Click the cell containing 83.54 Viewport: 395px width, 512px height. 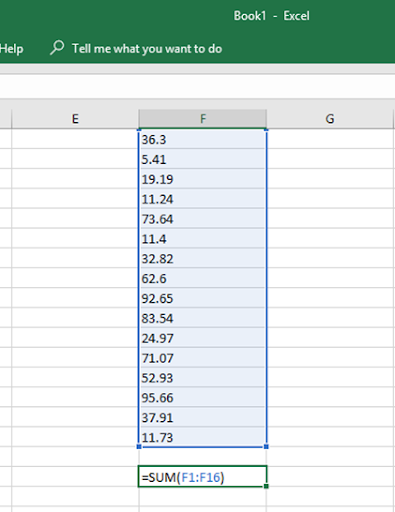[x=203, y=318]
